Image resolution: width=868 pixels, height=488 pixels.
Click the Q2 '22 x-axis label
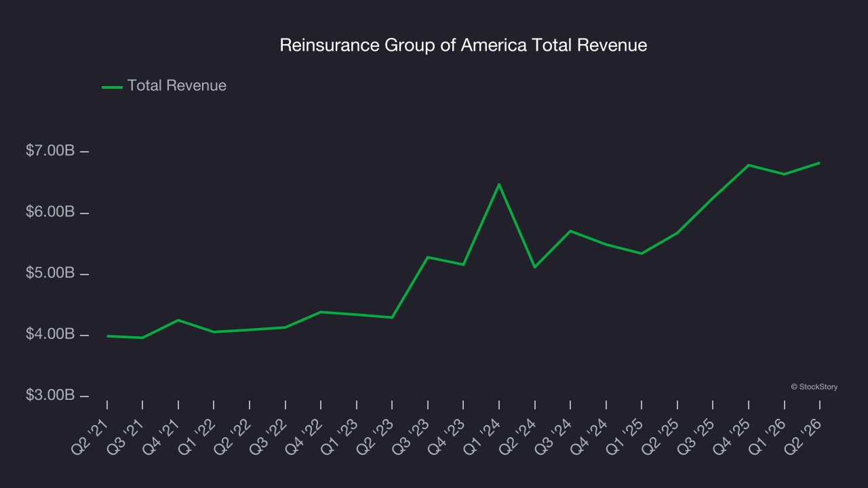[x=234, y=436]
